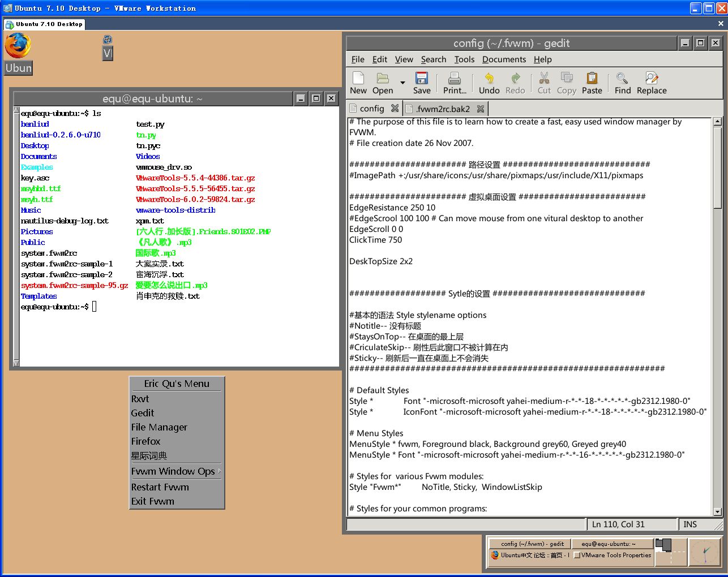Click gedit scrollbar down arrow
Viewport: 728px width, 577px height.
(x=717, y=511)
